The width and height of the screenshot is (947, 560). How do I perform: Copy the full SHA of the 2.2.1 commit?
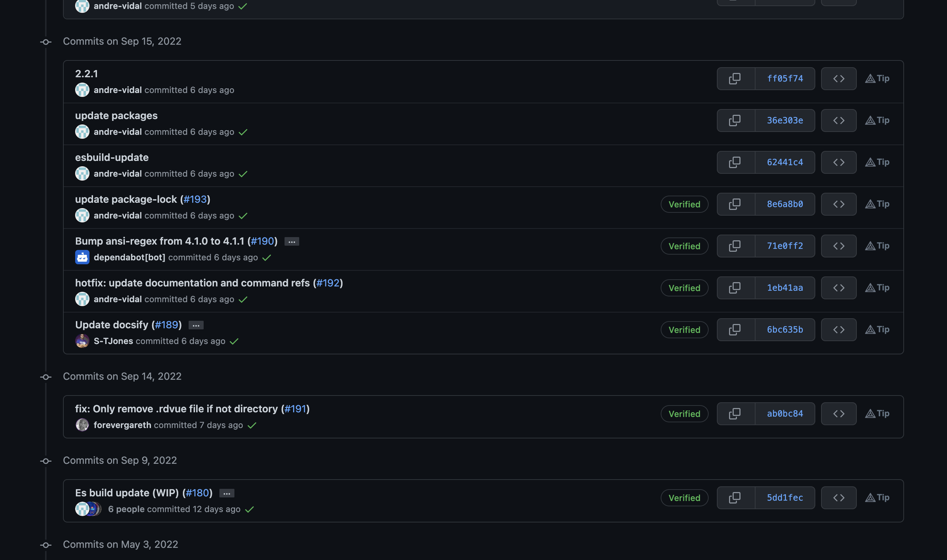click(x=735, y=78)
